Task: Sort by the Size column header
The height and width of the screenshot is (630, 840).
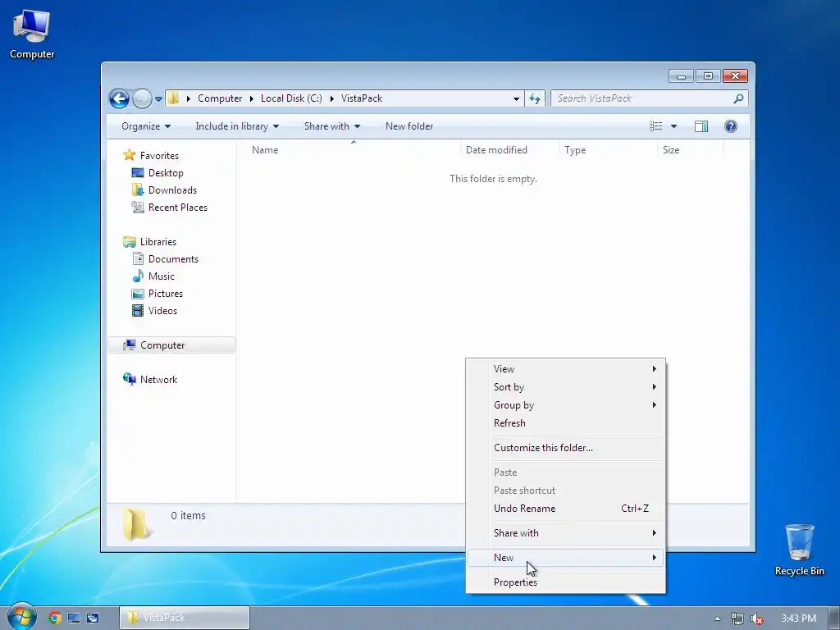Action: pos(690,150)
